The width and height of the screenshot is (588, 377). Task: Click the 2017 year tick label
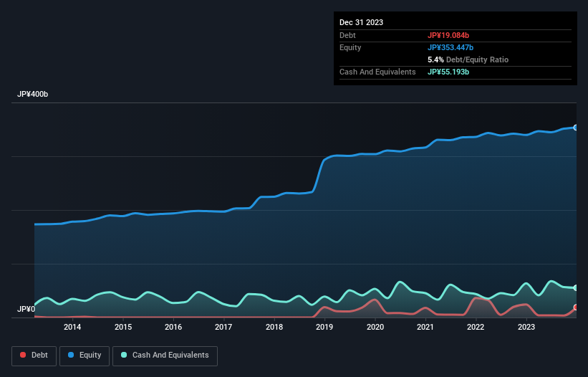click(223, 328)
